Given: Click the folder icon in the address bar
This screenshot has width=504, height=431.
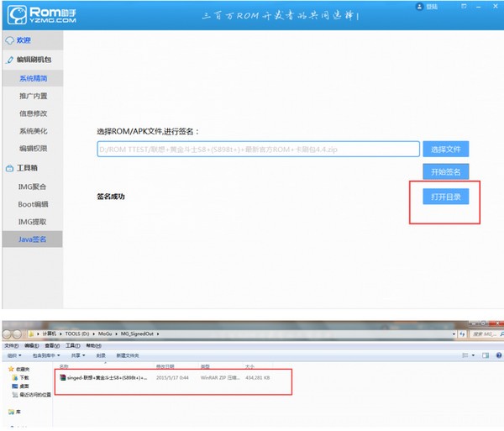Looking at the screenshot, I should (x=31, y=334).
